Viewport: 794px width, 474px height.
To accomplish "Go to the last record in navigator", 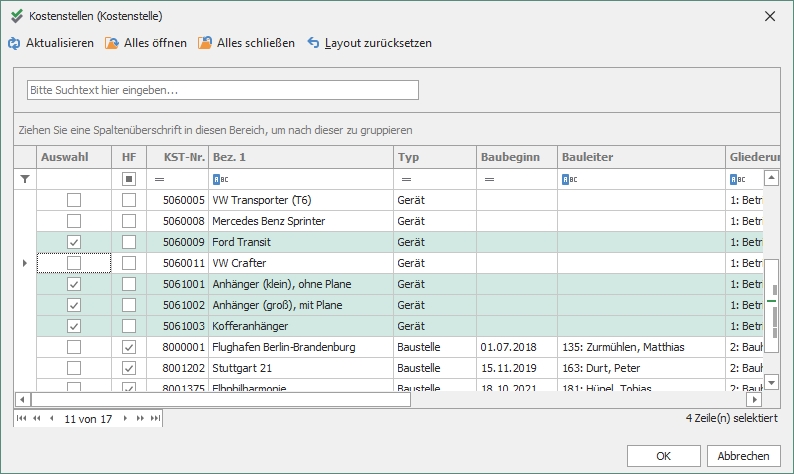I will (x=155, y=419).
